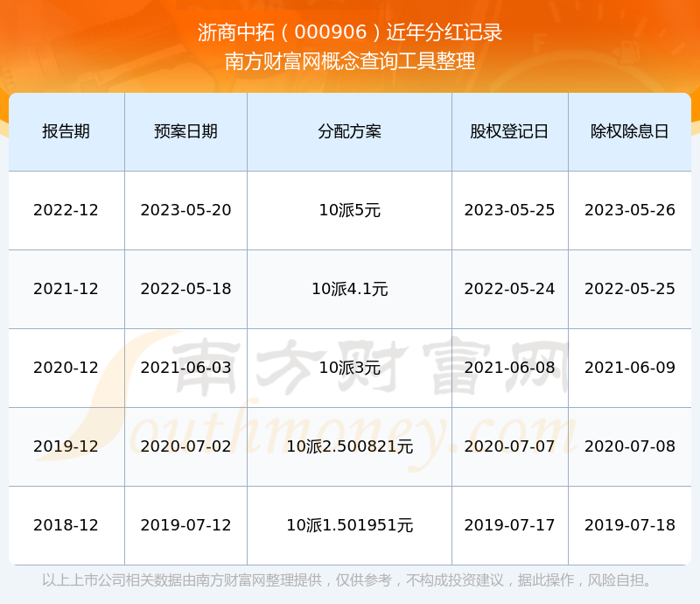Click ex-dividend date 2023-05-26
Image resolution: width=700 pixels, height=604 pixels.
click(x=630, y=210)
